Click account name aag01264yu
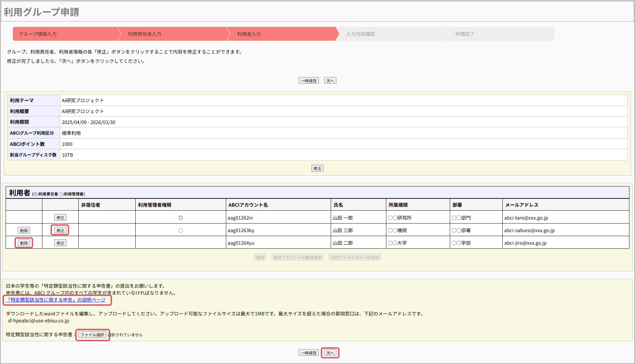Image resolution: width=635 pixels, height=364 pixels. [241, 243]
